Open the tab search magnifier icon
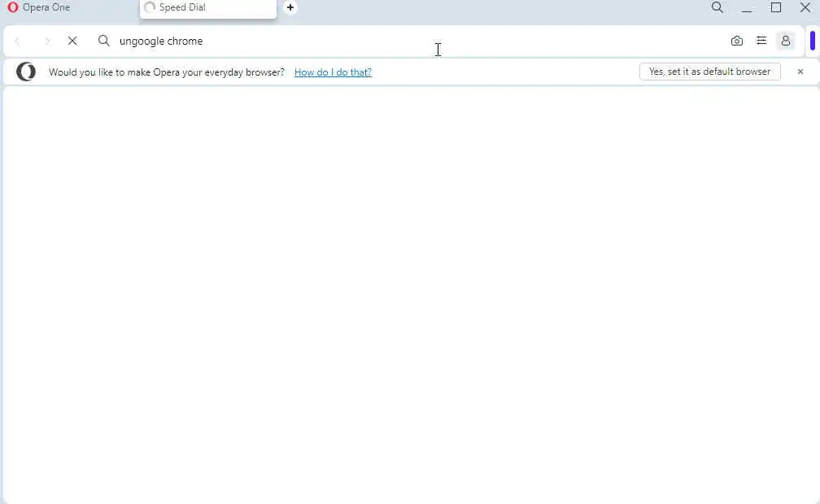This screenshot has height=504, width=820. click(717, 7)
